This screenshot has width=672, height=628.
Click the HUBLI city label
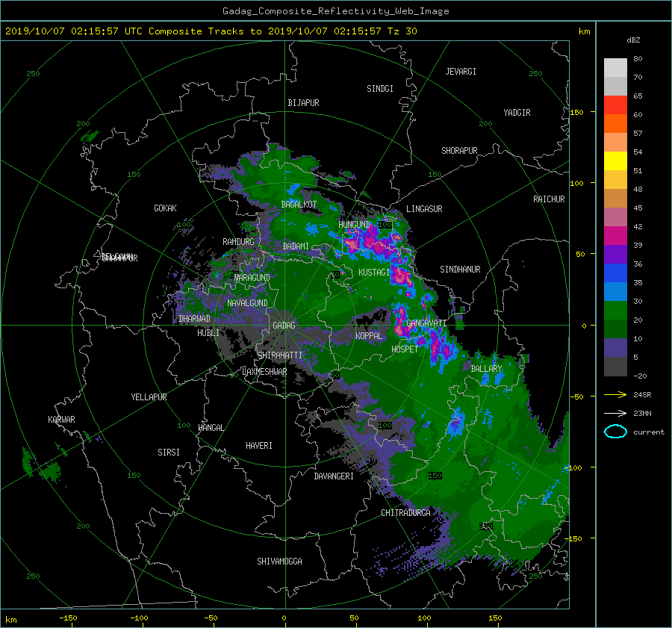(x=208, y=333)
